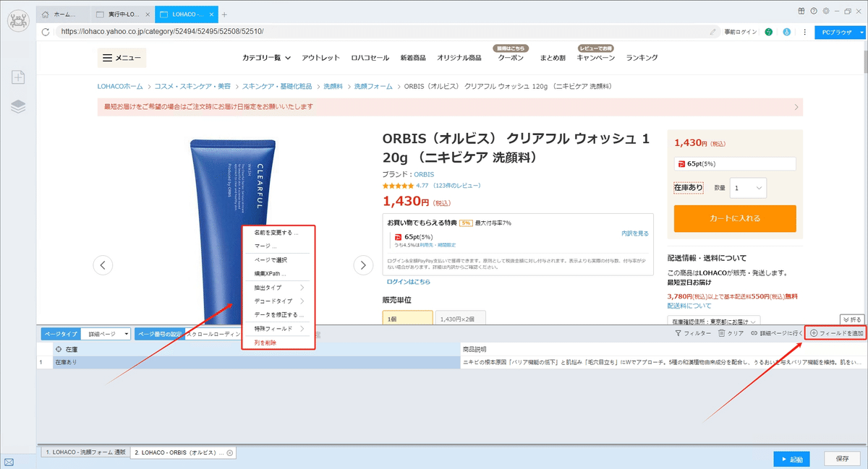Click the カートに入れる orange button

pyautogui.click(x=734, y=218)
